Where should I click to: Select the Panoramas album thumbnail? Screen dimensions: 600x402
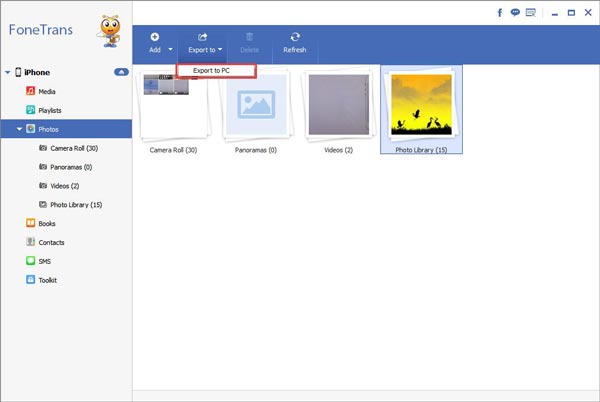tap(256, 104)
